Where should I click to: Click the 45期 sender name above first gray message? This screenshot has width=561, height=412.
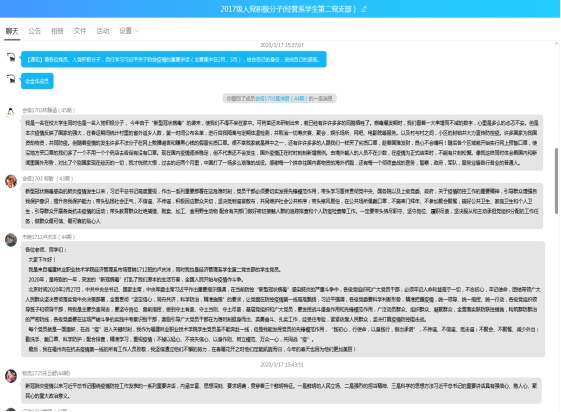click(49, 110)
